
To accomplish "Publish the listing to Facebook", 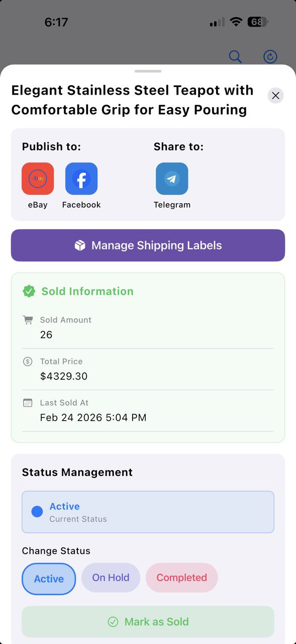I will pos(81,179).
